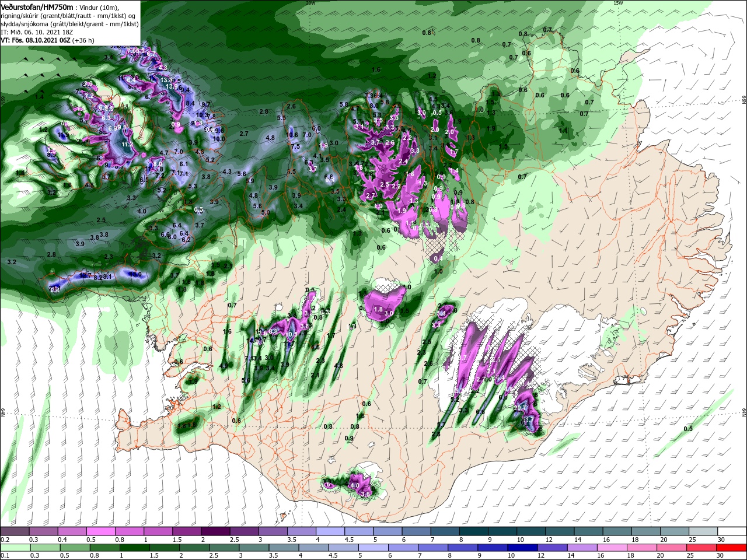The width and height of the screenshot is (747, 560).
Task: Pick the darkest purple snow swatch at 2
Action: 215,531
